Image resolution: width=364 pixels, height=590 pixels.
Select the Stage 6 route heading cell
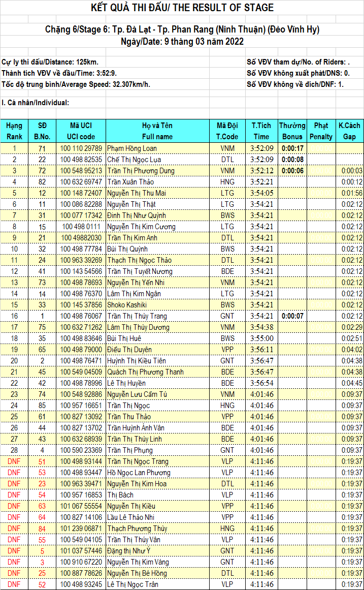pos(182,29)
